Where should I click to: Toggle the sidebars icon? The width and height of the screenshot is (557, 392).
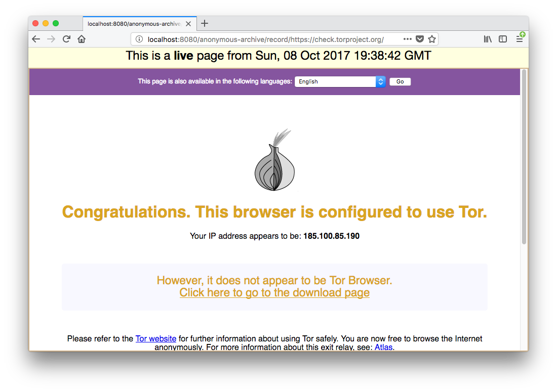pos(503,39)
